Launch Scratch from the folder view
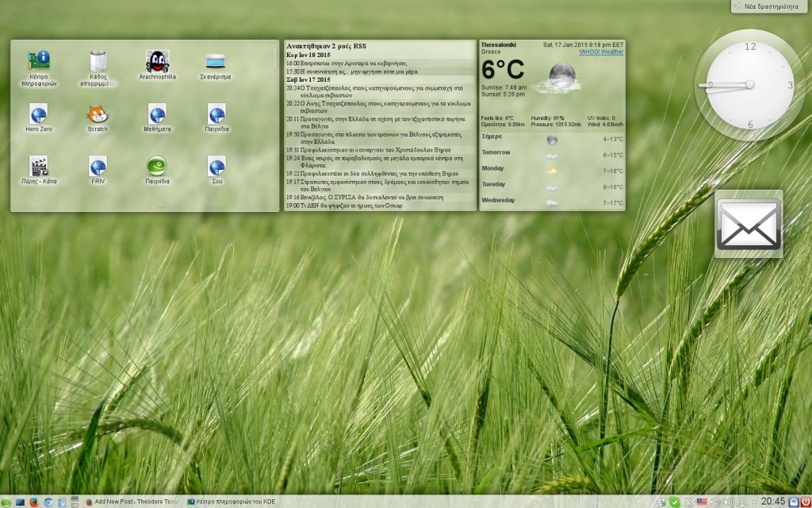Image resolution: width=812 pixels, height=508 pixels. (x=98, y=117)
